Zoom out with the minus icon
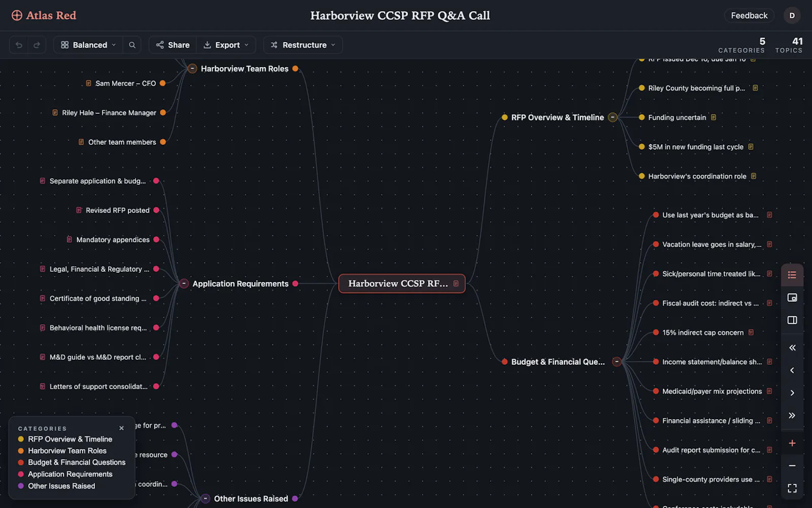Image resolution: width=812 pixels, height=508 pixels. click(x=792, y=465)
